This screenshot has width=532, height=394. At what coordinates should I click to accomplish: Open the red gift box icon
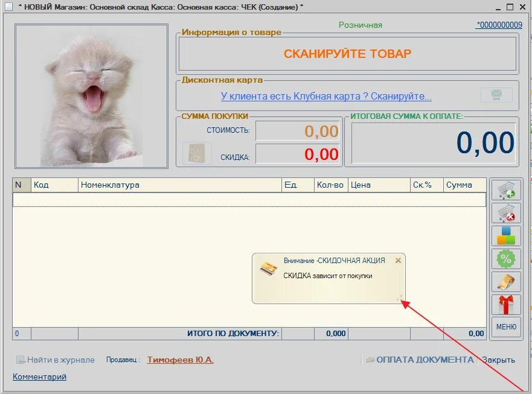506,305
